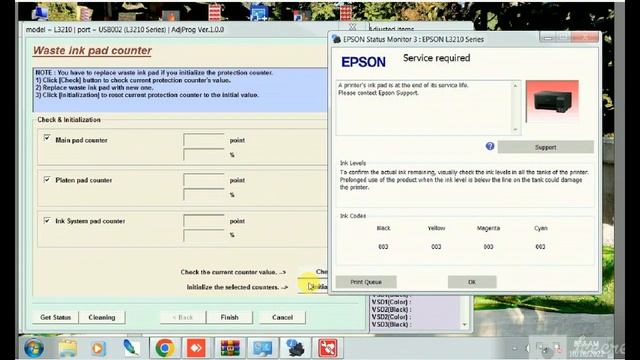Screen dimensions: 640x360
Task: Click the 'Check & Initialization' group label
Action: click(x=69, y=120)
